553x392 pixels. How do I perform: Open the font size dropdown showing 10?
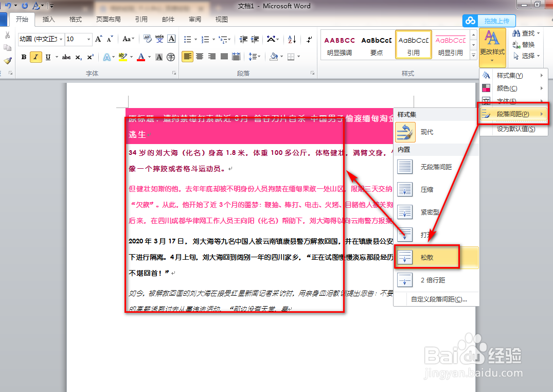[88, 39]
